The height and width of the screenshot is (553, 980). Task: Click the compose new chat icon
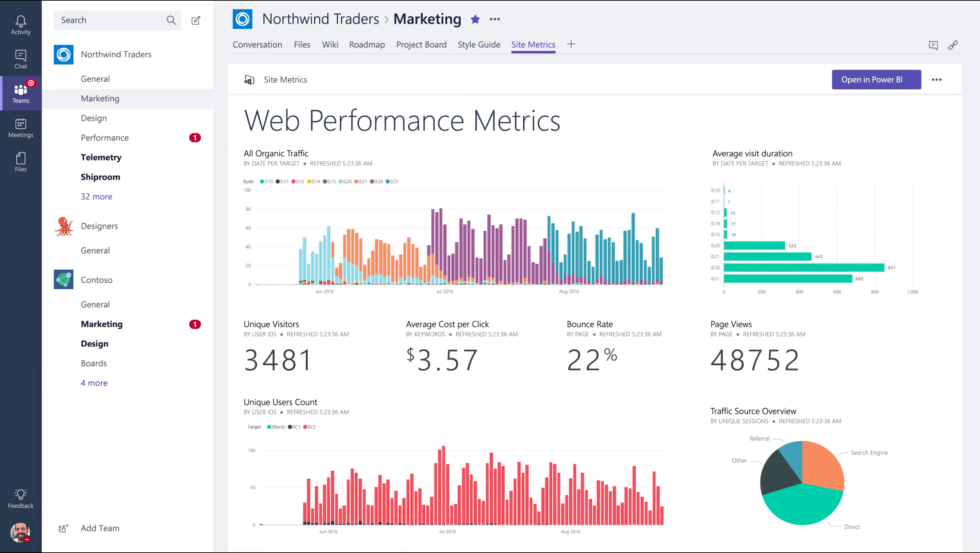pos(196,20)
